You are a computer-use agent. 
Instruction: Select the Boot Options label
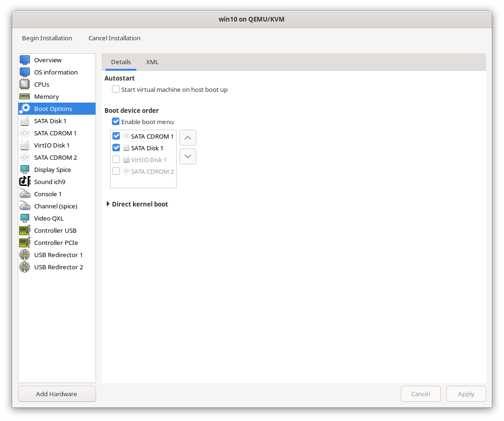tap(53, 109)
